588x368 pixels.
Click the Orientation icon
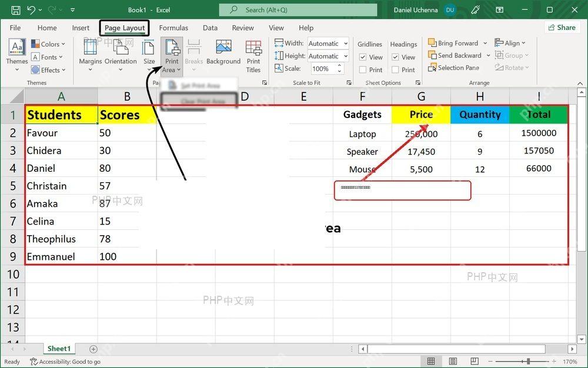click(121, 48)
